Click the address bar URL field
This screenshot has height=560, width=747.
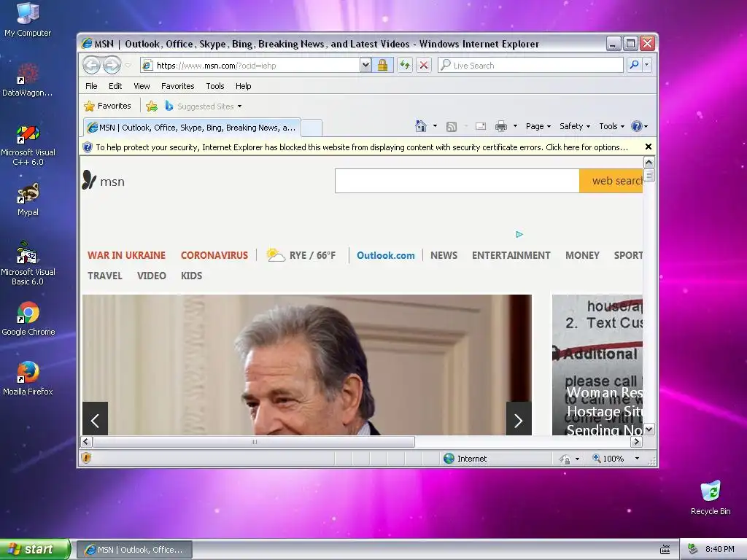[250, 65]
